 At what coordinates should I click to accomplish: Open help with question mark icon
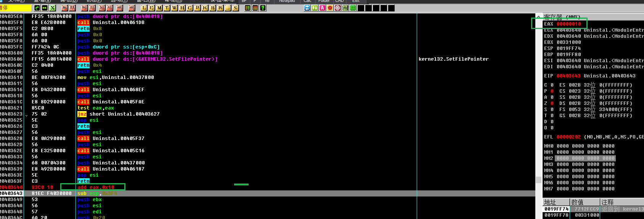pyautogui.click(x=263, y=8)
